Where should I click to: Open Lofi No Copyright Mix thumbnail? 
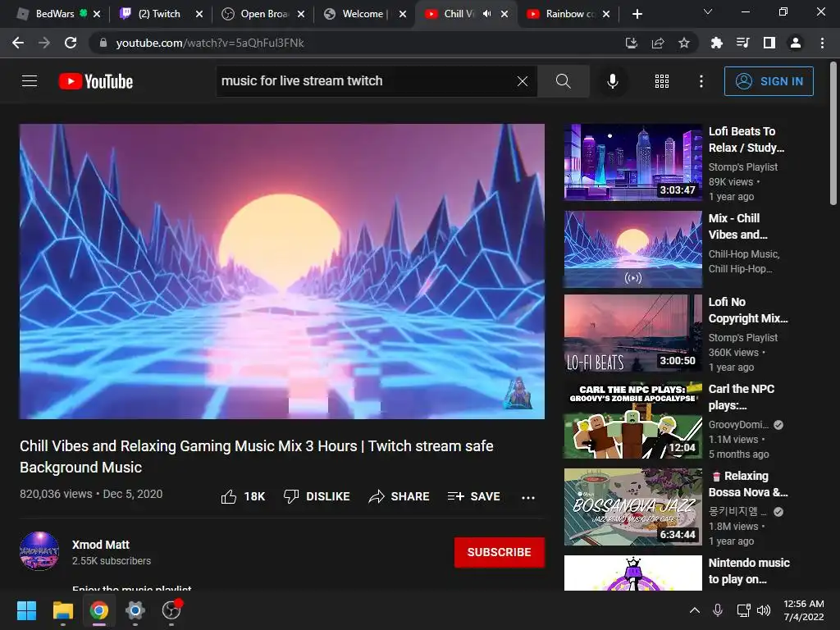point(632,333)
